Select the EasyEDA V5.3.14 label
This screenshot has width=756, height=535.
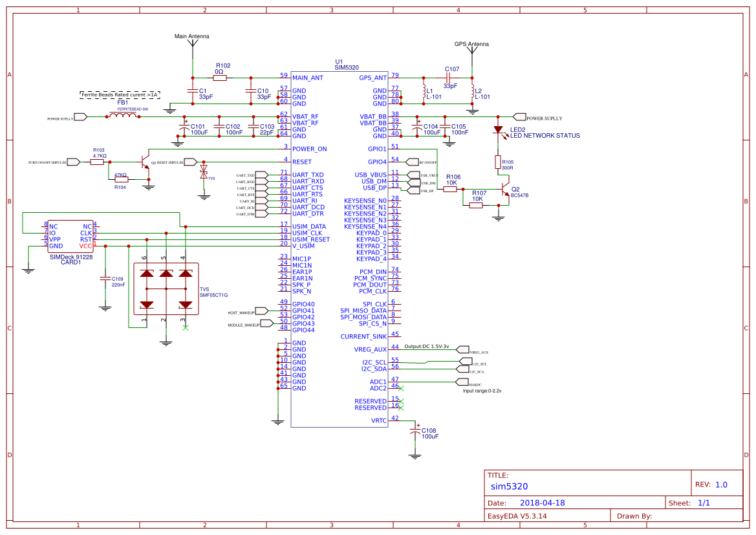pos(517,515)
